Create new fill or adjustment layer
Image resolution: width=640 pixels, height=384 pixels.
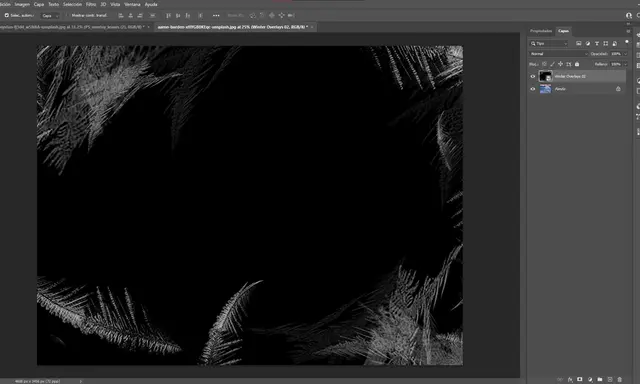click(x=590, y=380)
